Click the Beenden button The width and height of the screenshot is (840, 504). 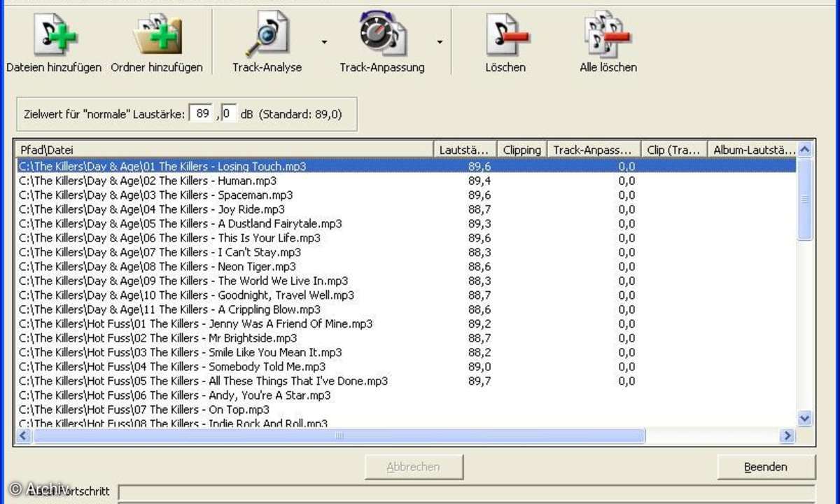click(766, 467)
